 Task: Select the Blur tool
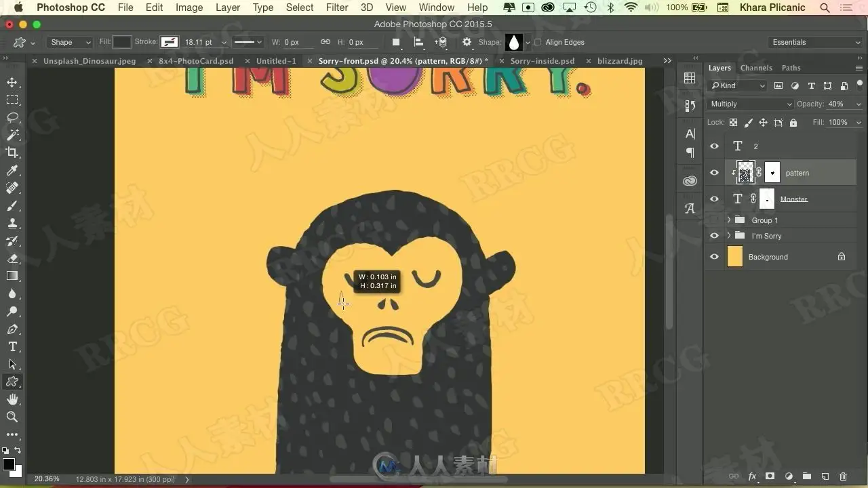pyautogui.click(x=12, y=293)
